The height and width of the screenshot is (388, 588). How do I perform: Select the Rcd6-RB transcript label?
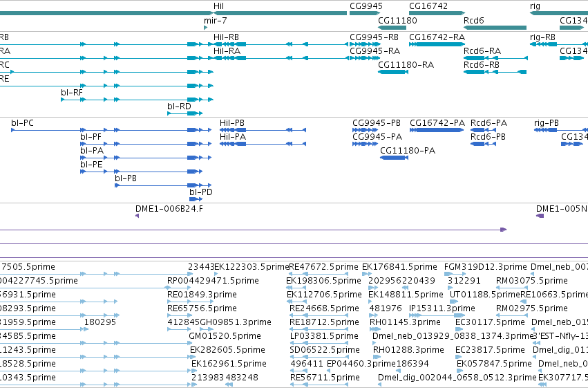point(482,65)
